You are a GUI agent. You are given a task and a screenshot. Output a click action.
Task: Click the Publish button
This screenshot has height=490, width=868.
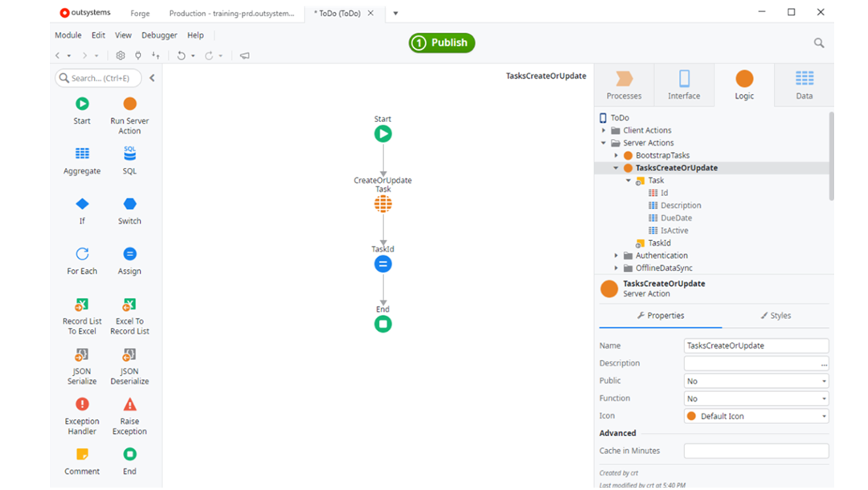[442, 43]
